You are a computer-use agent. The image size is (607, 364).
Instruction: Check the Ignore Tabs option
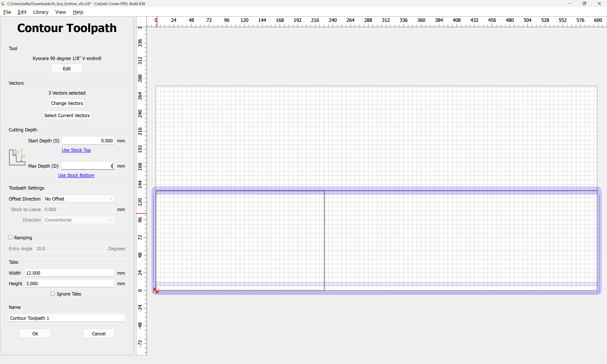point(53,294)
